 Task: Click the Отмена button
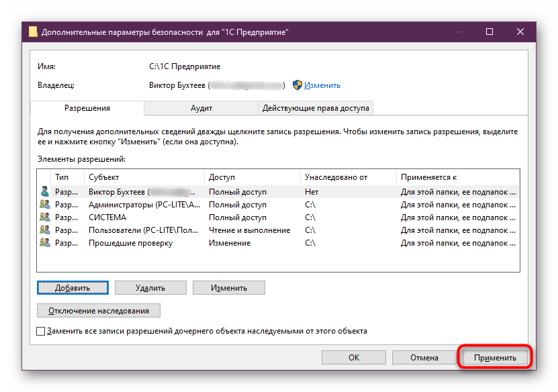click(424, 358)
